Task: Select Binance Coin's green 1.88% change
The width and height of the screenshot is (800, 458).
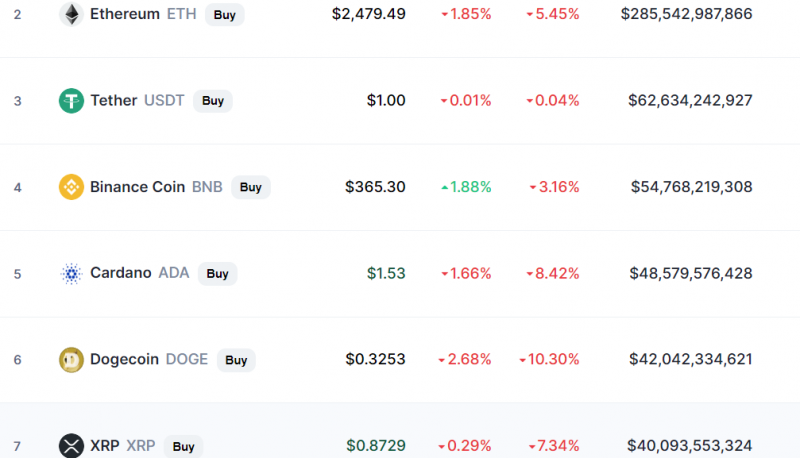Action: [466, 187]
